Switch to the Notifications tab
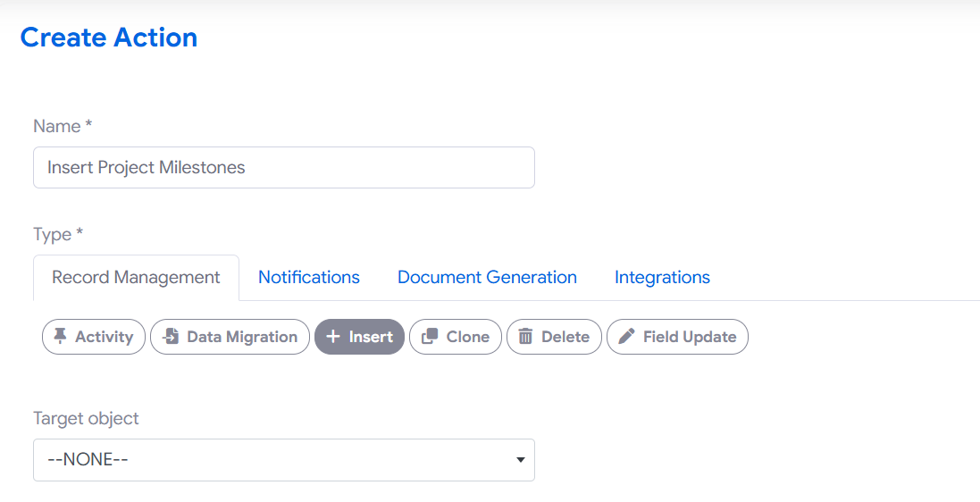Image resolution: width=980 pixels, height=502 pixels. point(308,278)
